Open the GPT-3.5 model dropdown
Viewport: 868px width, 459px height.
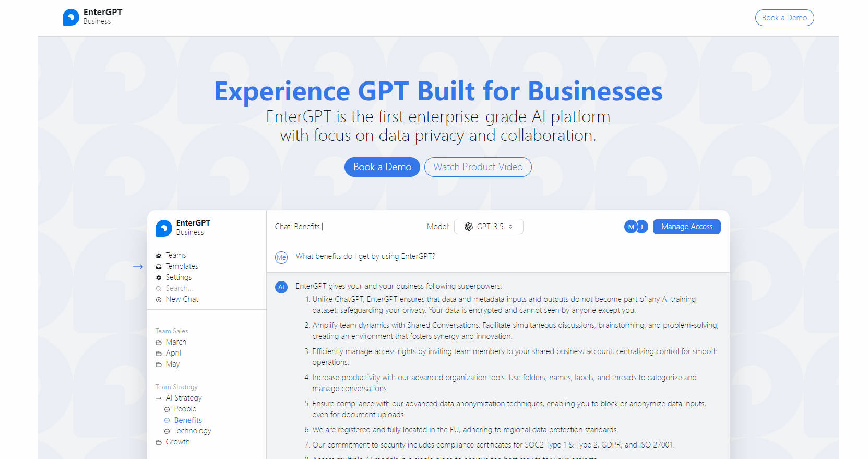click(x=489, y=227)
